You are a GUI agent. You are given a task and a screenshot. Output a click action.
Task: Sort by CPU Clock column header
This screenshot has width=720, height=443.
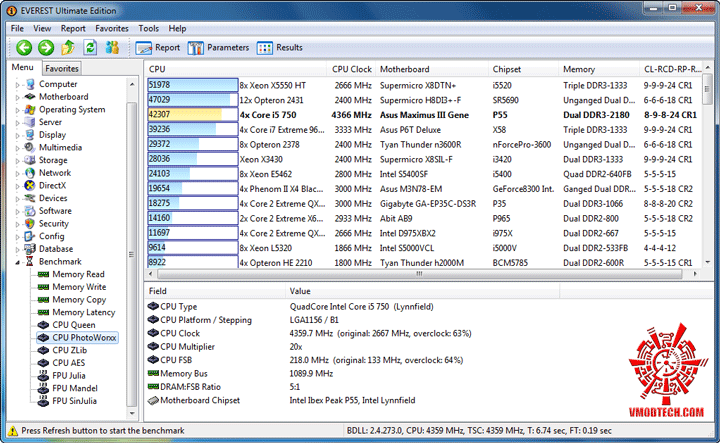351,69
